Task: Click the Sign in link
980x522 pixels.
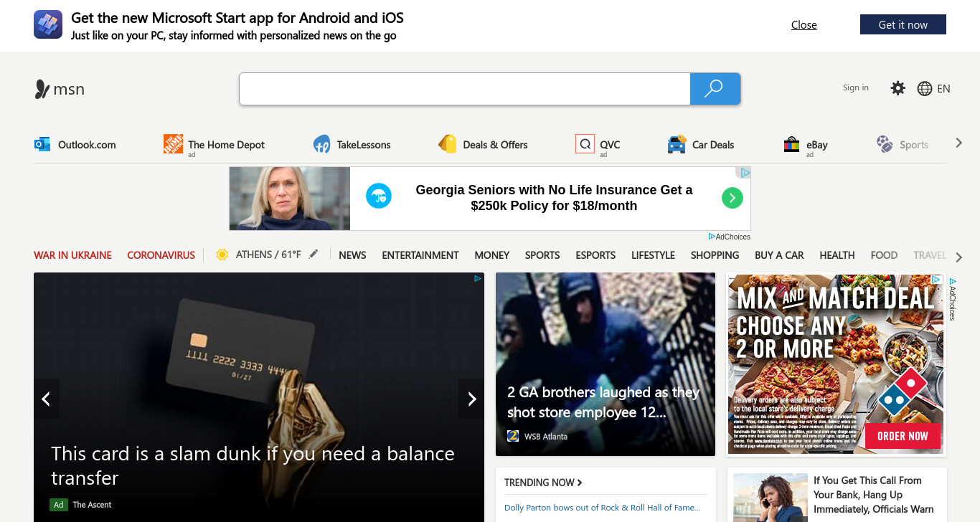Action: click(855, 87)
